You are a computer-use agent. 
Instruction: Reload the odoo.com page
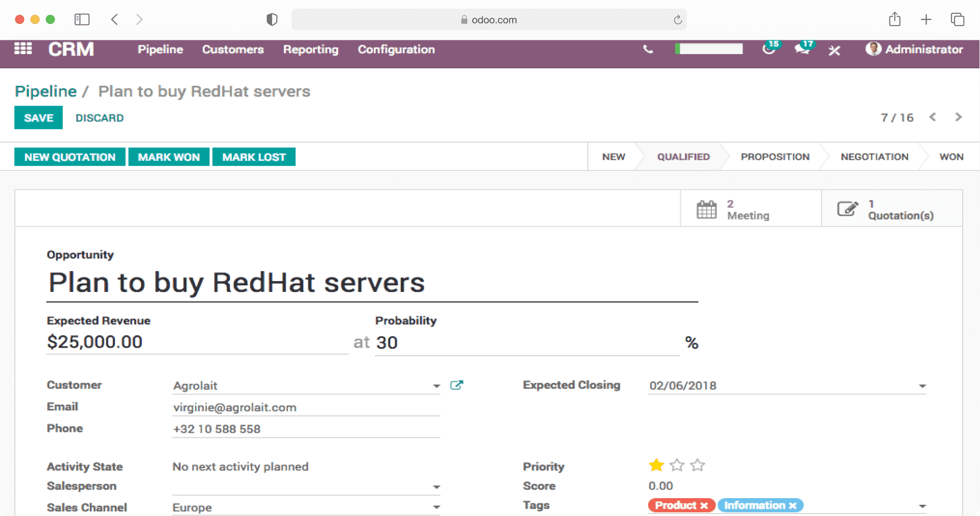678,19
